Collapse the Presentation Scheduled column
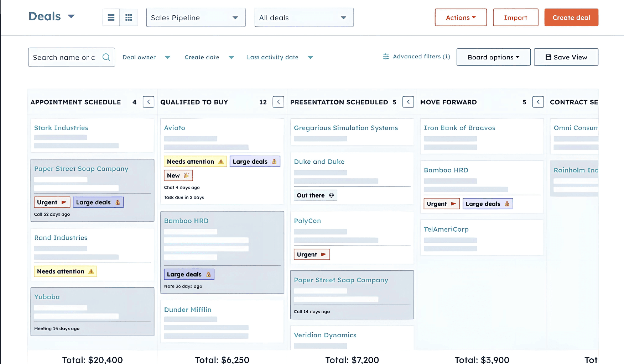Image resolution: width=624 pixels, height=364 pixels. click(x=408, y=102)
